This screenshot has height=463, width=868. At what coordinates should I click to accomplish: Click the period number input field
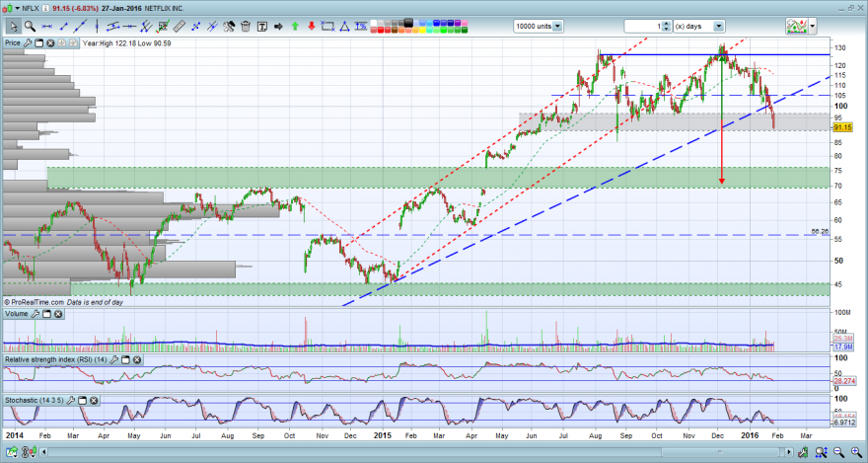[643, 26]
